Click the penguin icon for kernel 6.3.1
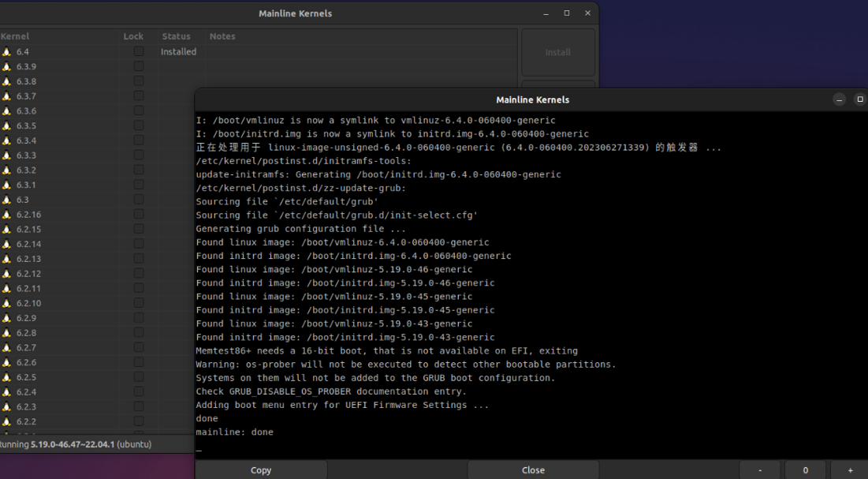The height and width of the screenshot is (479, 868). [6, 185]
